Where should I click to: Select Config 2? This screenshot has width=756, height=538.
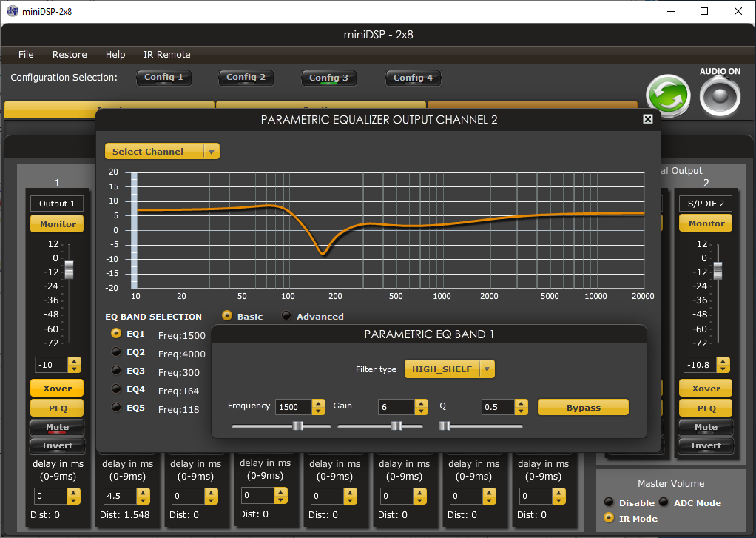coord(246,78)
